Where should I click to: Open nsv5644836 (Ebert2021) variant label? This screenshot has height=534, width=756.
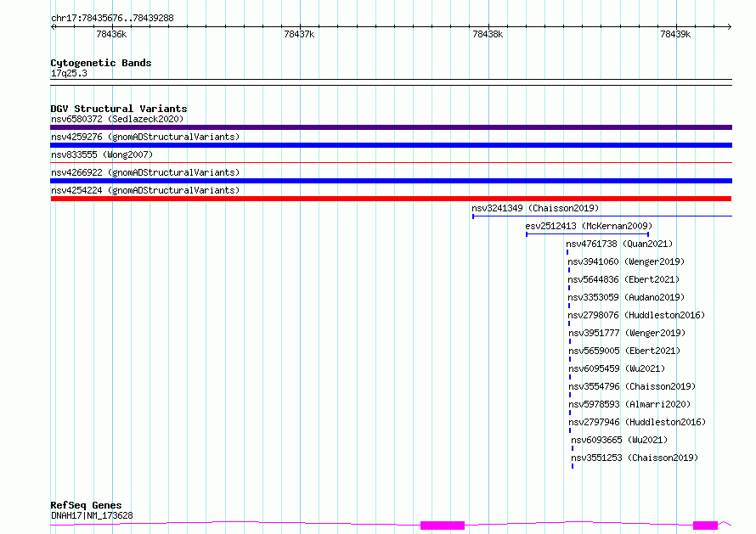click(623, 279)
